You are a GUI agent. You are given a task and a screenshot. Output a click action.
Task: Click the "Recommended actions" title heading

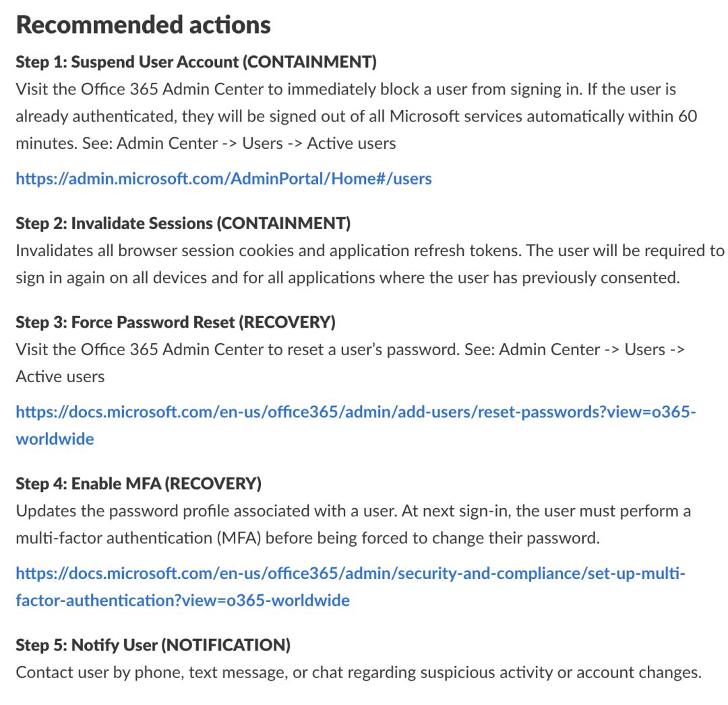[143, 25]
